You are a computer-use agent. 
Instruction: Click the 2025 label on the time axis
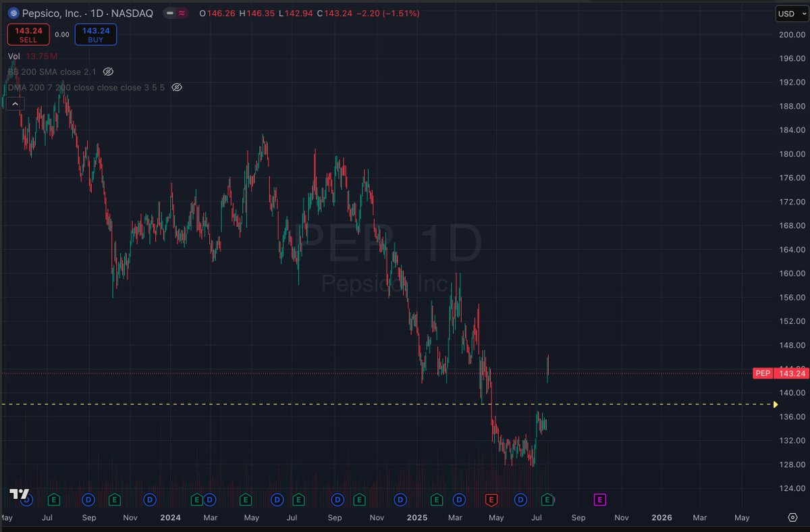point(417,518)
